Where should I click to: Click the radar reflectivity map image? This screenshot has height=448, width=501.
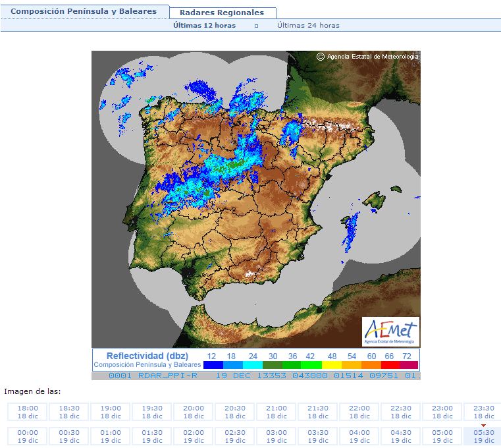pos(256,199)
